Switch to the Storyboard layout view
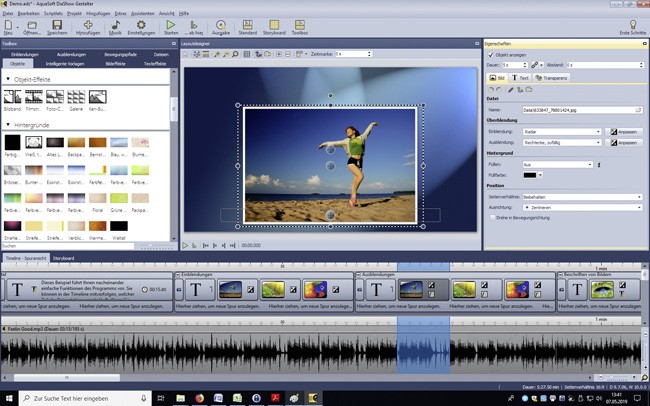650x406 pixels. [274, 26]
